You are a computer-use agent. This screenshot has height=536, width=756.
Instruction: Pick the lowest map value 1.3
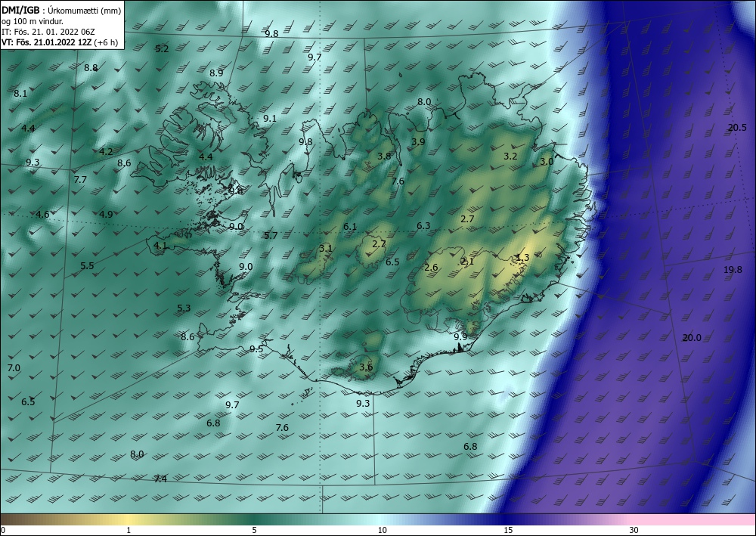522,257
